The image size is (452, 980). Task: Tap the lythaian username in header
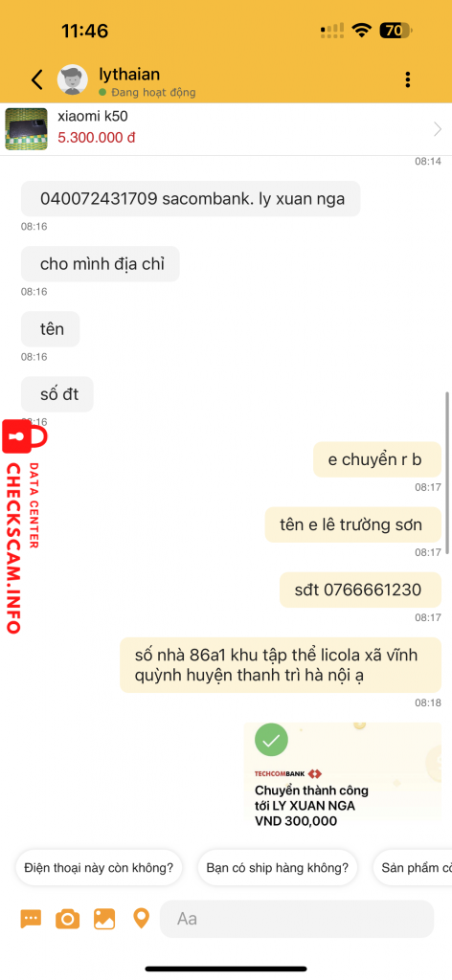pos(129,75)
